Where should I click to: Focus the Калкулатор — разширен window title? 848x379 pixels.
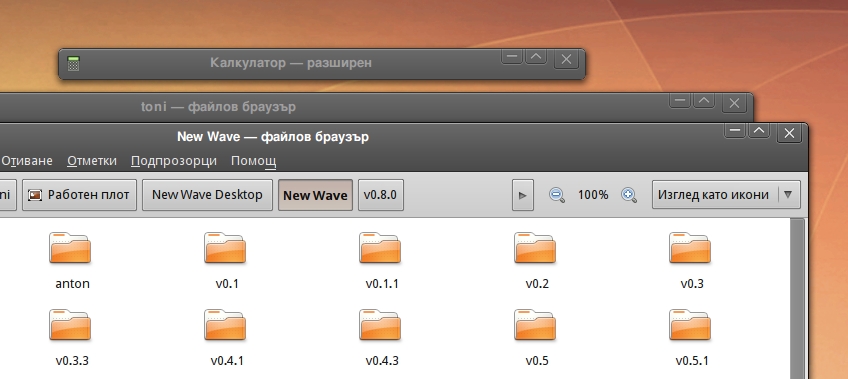pyautogui.click(x=291, y=63)
